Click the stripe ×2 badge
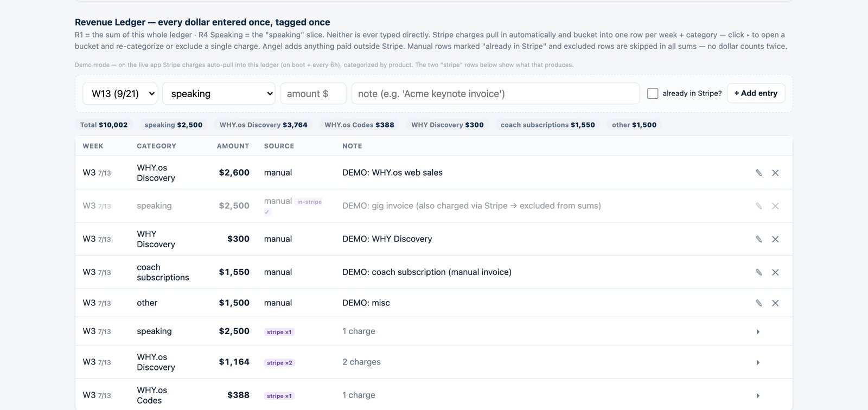The image size is (868, 410). [x=279, y=363]
